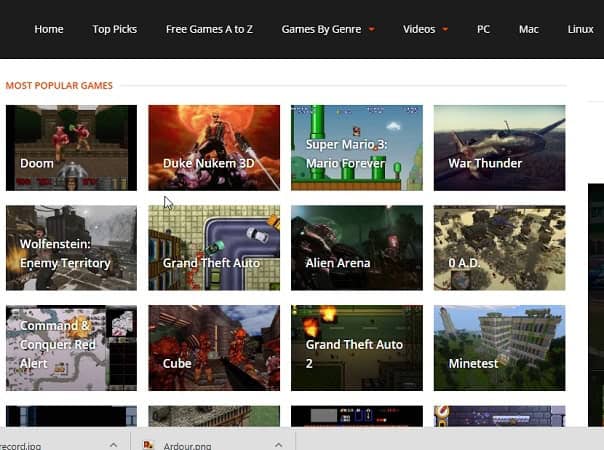604x450 pixels.
Task: Go to Top Picks page
Action: pyautogui.click(x=114, y=29)
